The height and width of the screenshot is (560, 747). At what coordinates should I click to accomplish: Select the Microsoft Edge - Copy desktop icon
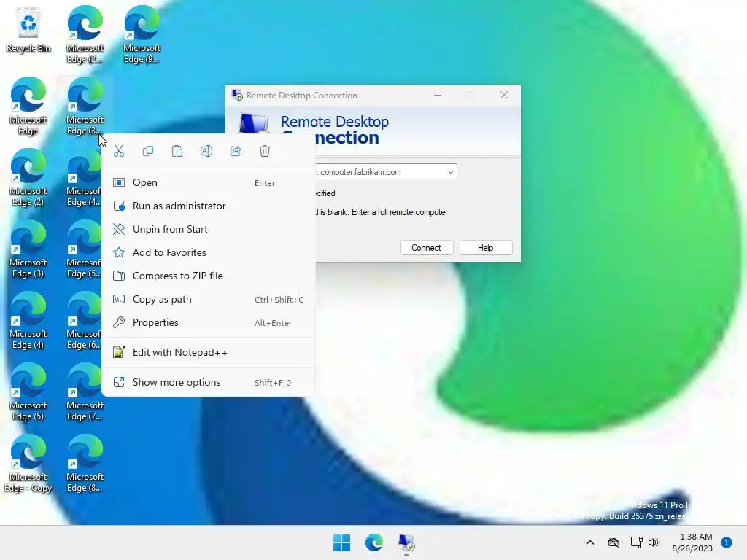point(28,463)
